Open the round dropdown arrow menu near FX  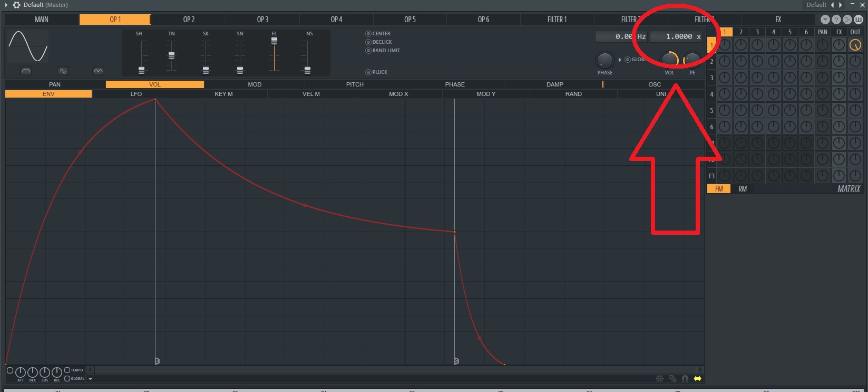point(825,20)
